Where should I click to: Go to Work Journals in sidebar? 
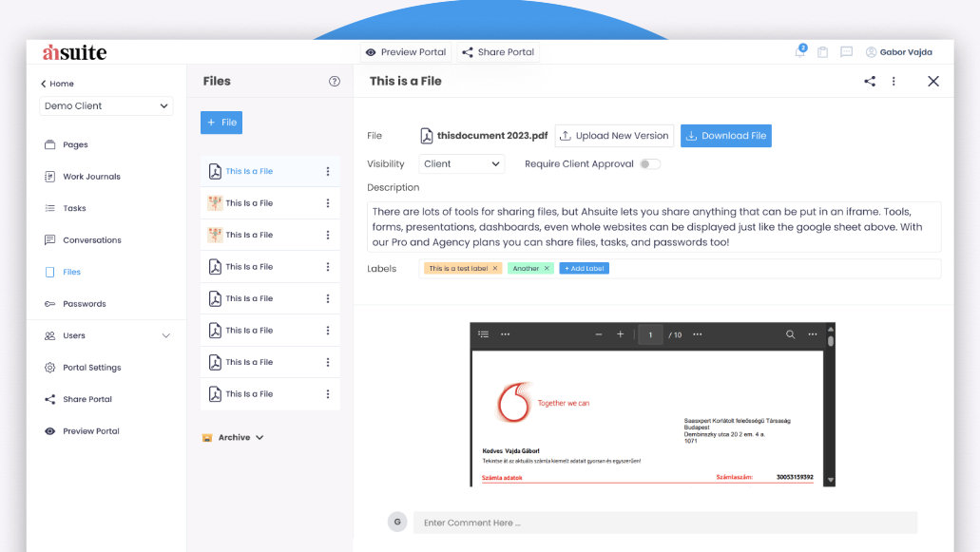point(91,177)
